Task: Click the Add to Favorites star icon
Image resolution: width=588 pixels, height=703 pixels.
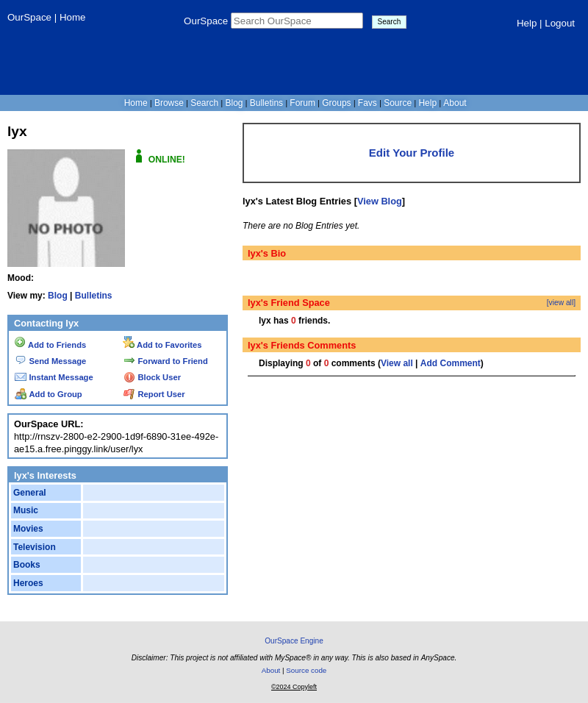Action: tap(129, 343)
